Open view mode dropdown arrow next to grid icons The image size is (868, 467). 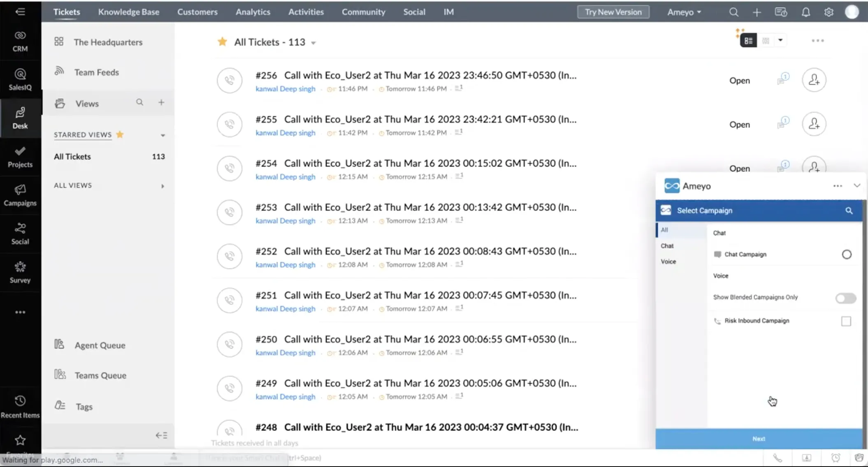pos(780,40)
